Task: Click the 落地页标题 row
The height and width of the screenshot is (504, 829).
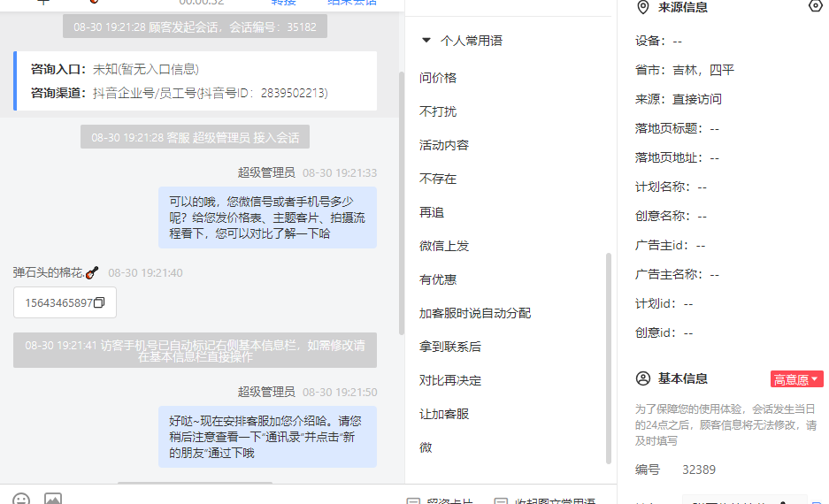Action: click(677, 128)
